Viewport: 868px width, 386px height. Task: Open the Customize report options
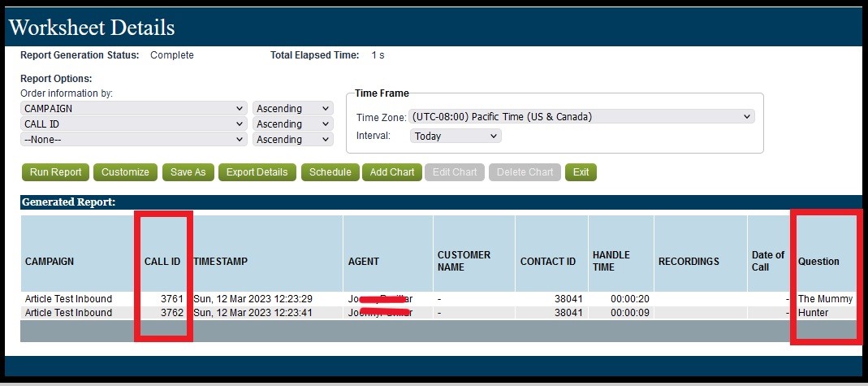click(x=125, y=172)
